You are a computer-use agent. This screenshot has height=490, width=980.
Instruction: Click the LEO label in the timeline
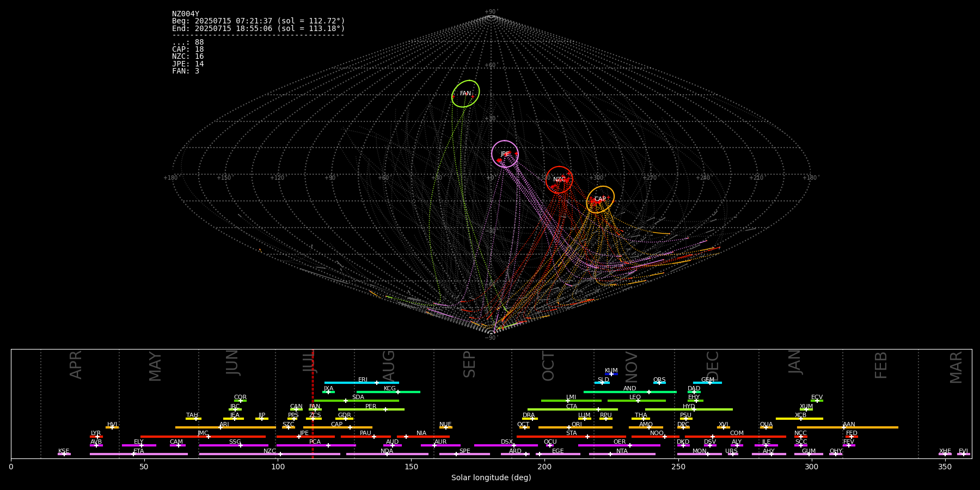pos(635,397)
